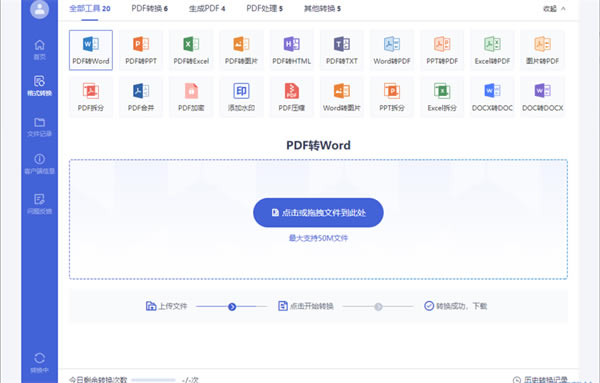Image resolution: width=600 pixels, height=383 pixels.
Task: Select the PDF转Word tool icon
Action: coord(91,50)
